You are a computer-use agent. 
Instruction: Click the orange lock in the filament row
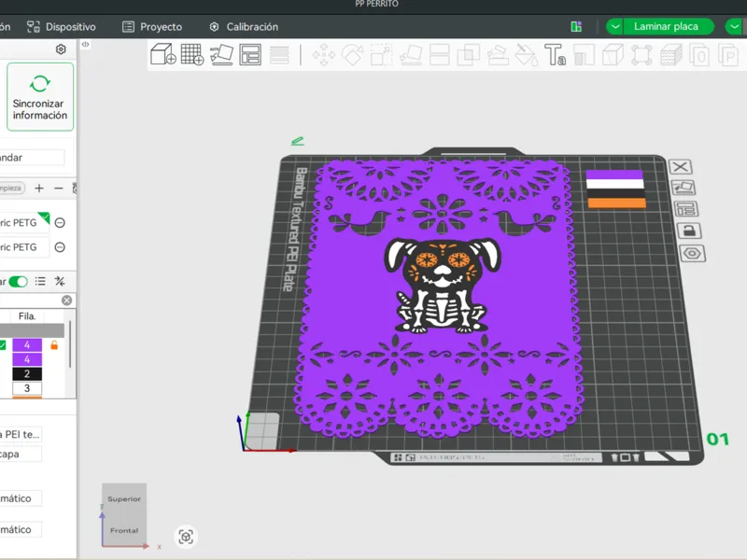point(54,344)
